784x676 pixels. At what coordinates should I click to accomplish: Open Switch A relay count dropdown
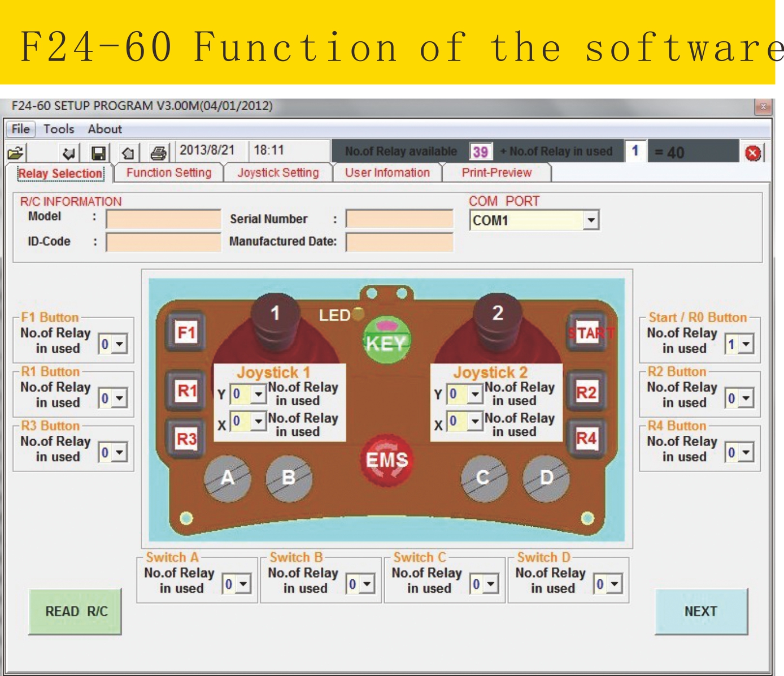243,583
